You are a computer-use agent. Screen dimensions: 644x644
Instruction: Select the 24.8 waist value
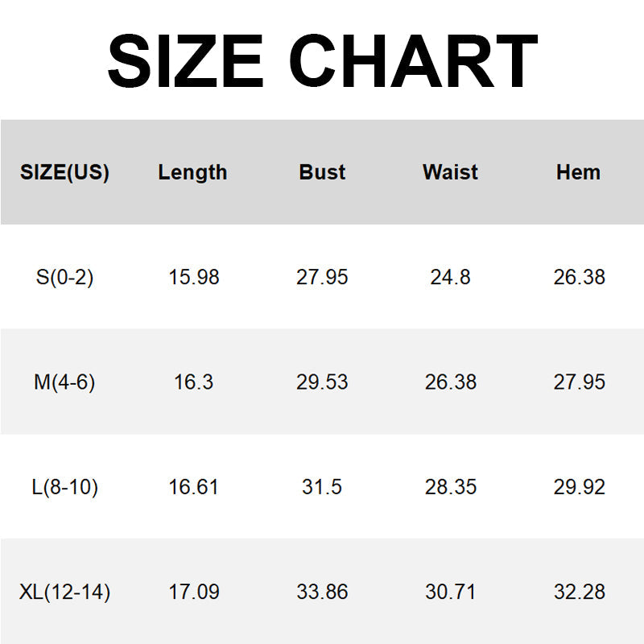[451, 278]
